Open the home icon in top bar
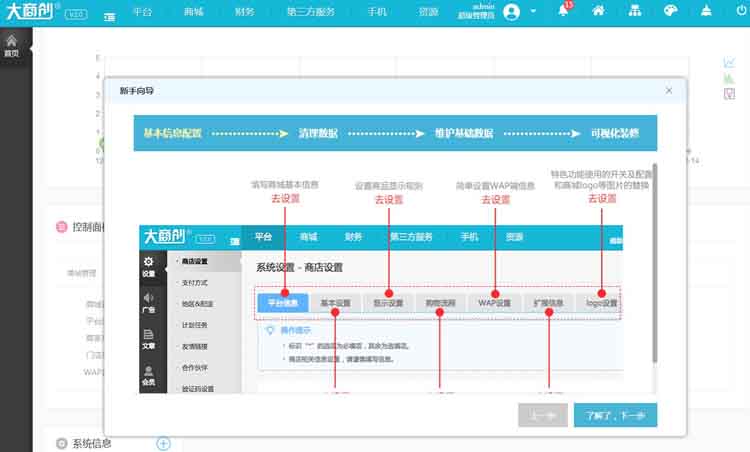 598,11
